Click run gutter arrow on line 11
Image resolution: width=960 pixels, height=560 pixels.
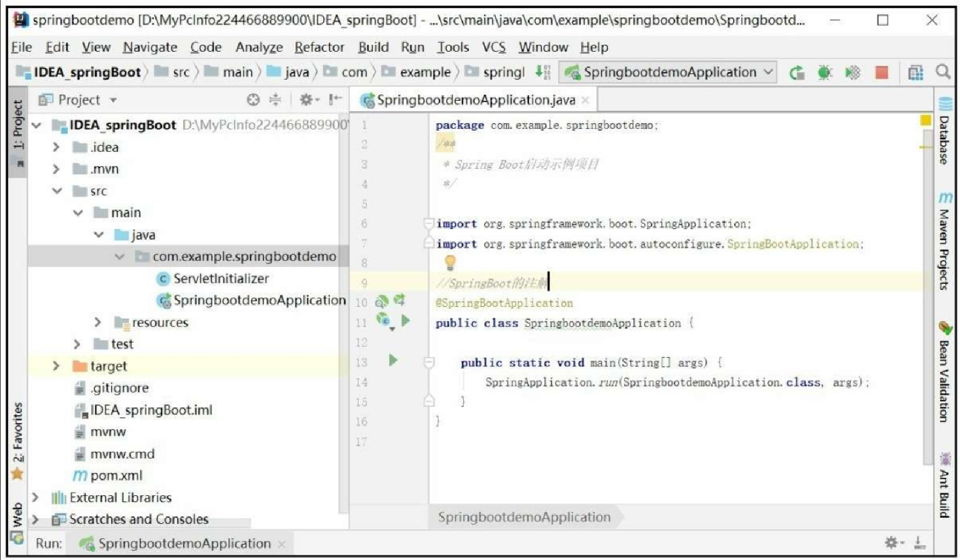405,320
